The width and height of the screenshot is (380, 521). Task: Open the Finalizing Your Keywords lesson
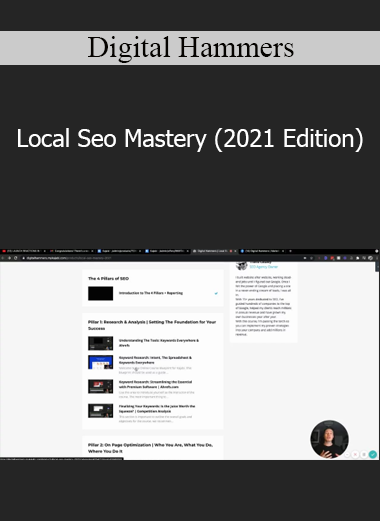coord(157,409)
